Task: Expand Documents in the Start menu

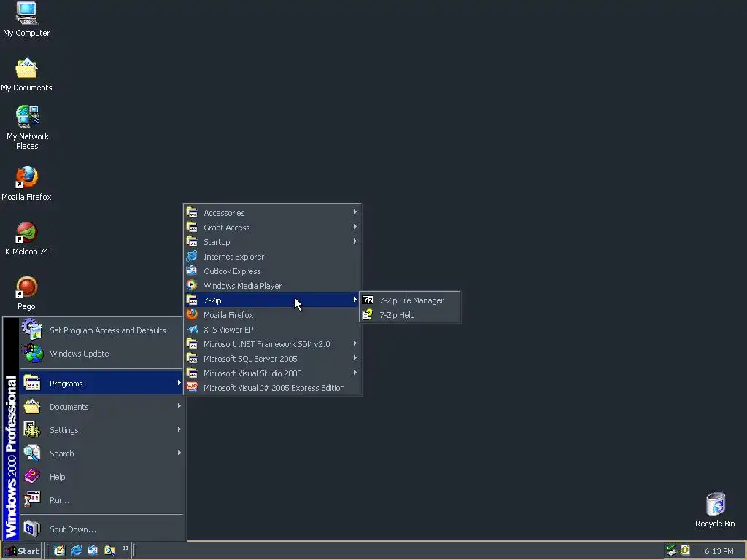Action: [x=101, y=407]
